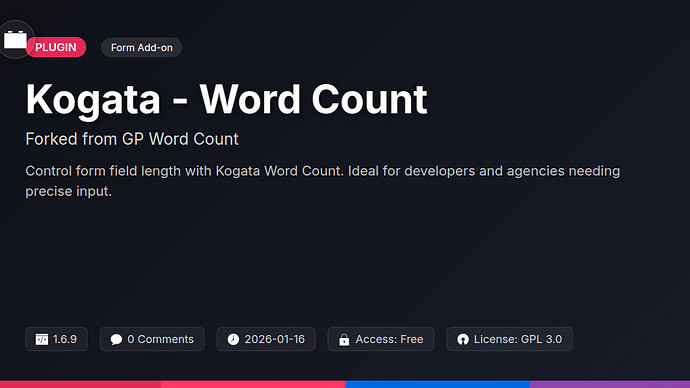Click the plugin briefcase icon
Viewport: 690px width, 388px height.
tap(15, 40)
